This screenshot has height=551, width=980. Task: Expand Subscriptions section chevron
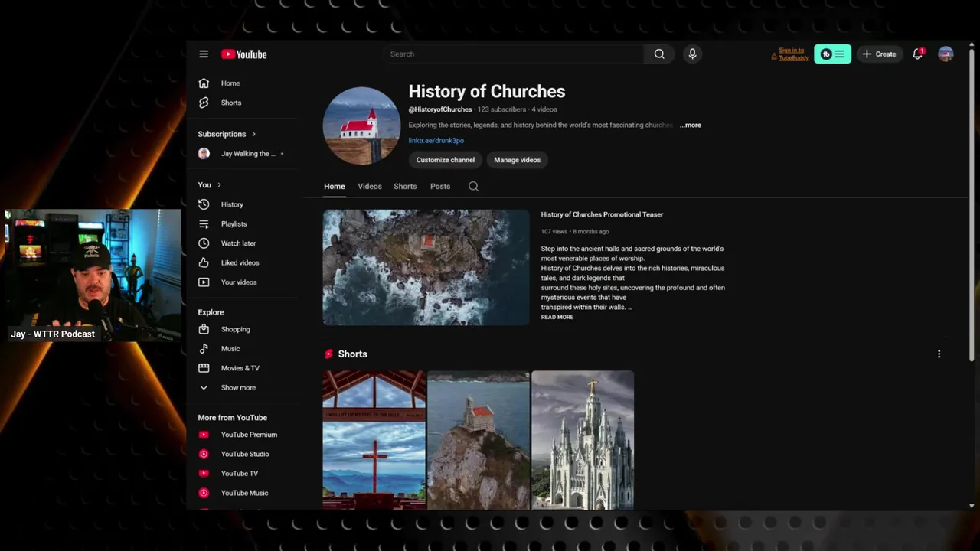pyautogui.click(x=253, y=134)
